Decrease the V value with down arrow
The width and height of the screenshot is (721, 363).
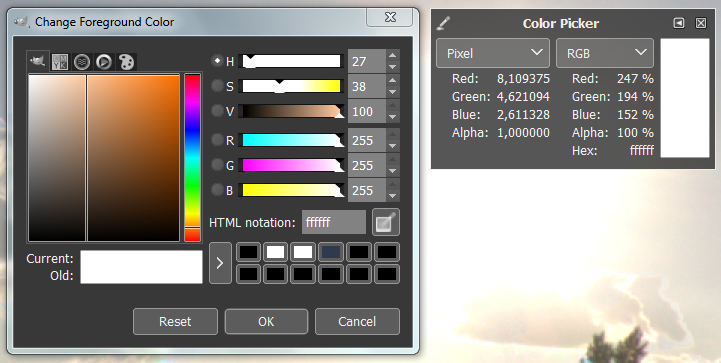coord(392,117)
